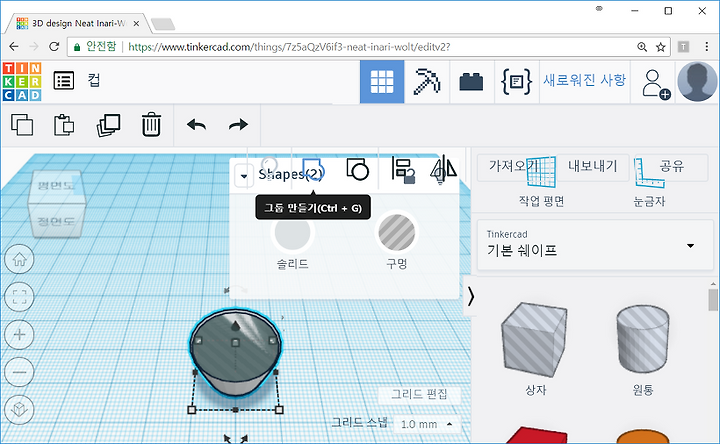Bookmark this page with star icon

click(x=660, y=47)
